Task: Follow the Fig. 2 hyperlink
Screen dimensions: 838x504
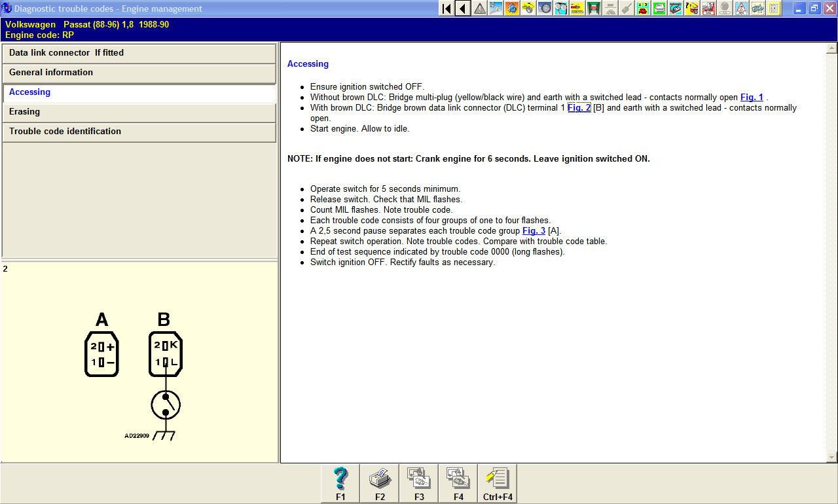Action: (579, 108)
